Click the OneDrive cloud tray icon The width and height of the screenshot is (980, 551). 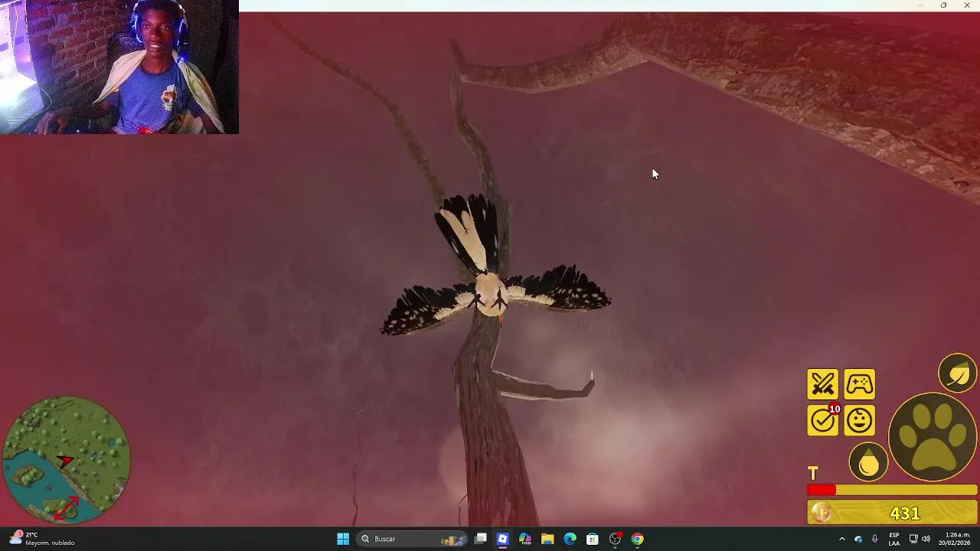pyautogui.click(x=858, y=539)
